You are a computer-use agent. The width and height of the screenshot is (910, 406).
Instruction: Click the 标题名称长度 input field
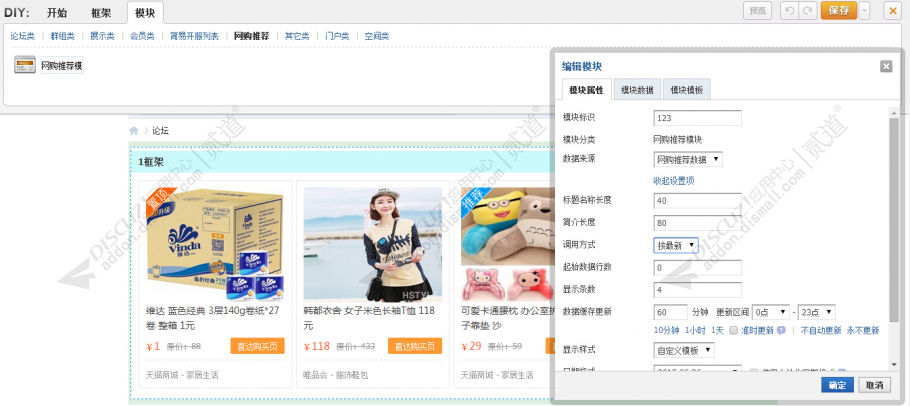click(698, 201)
